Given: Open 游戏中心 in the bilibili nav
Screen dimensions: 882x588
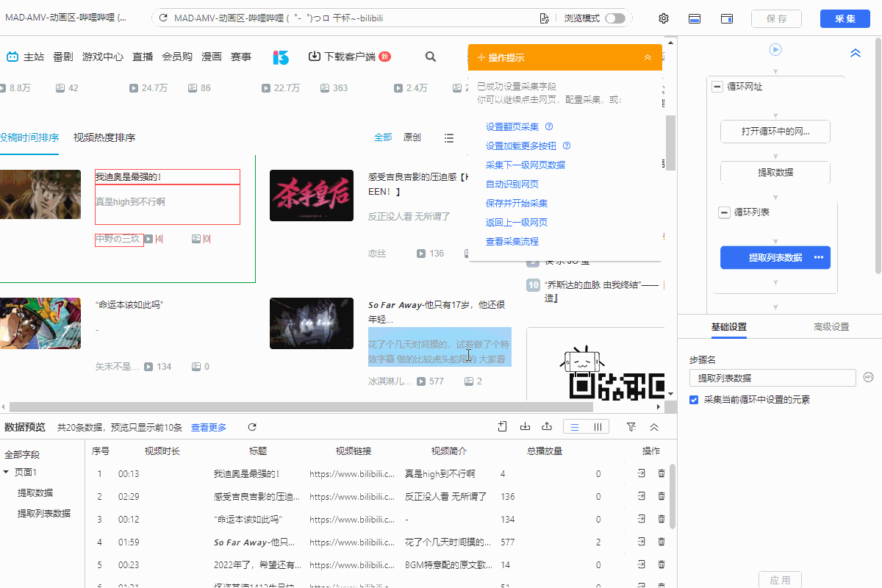Looking at the screenshot, I should pyautogui.click(x=103, y=57).
